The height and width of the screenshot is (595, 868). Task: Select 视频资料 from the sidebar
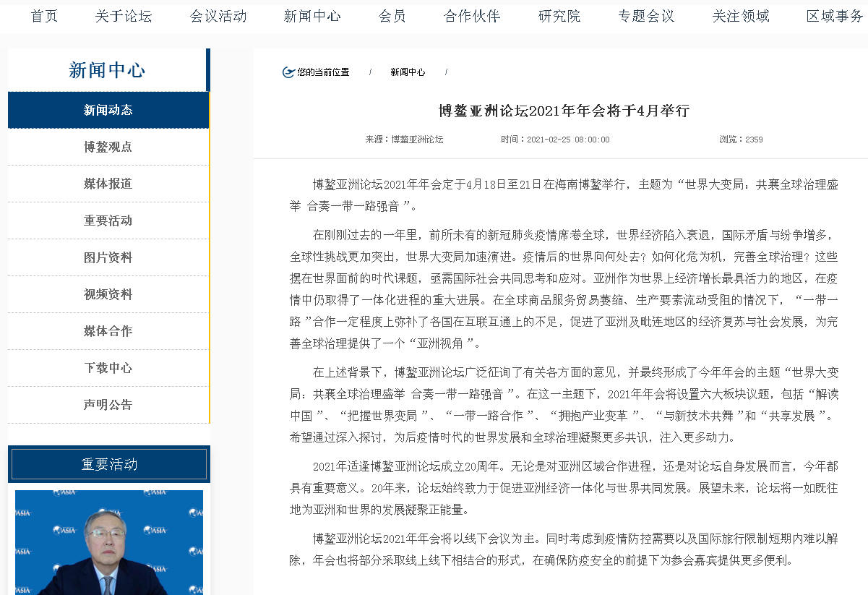pos(108,294)
